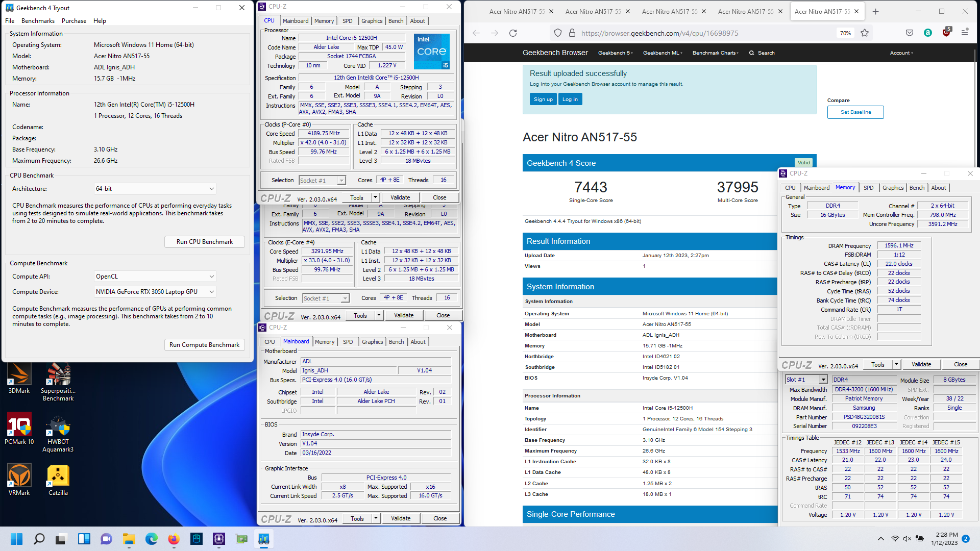Open the 3DMark desktop shortcut
This screenshot has height=551, width=980.
(x=19, y=379)
